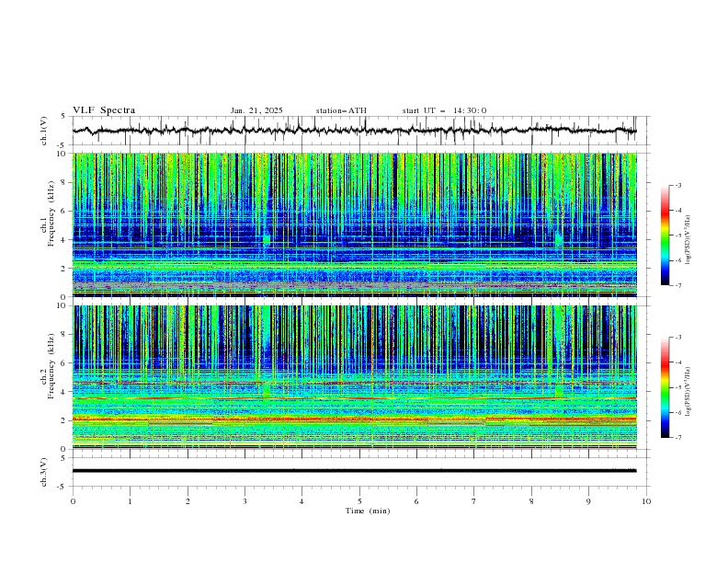Click the flat black ch.3 voltage trace
Screen dimensions: 728x563
tap(354, 471)
